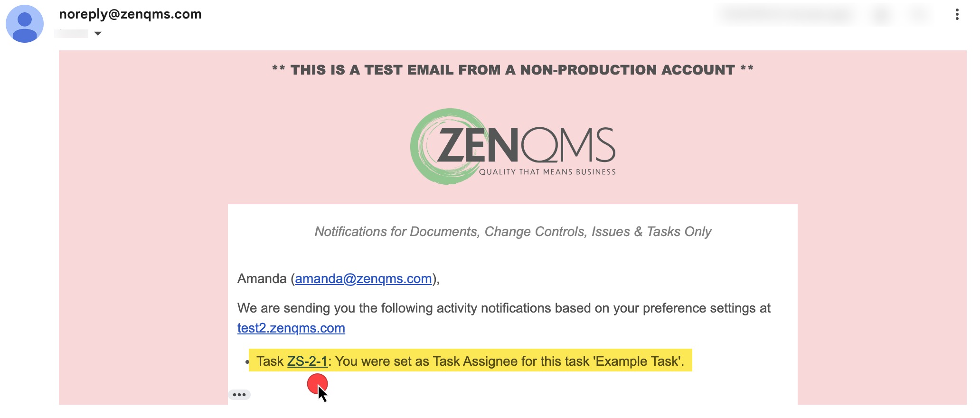Select sender address noreply@zenqms.com
This screenshot has width=980, height=418.
click(x=130, y=14)
